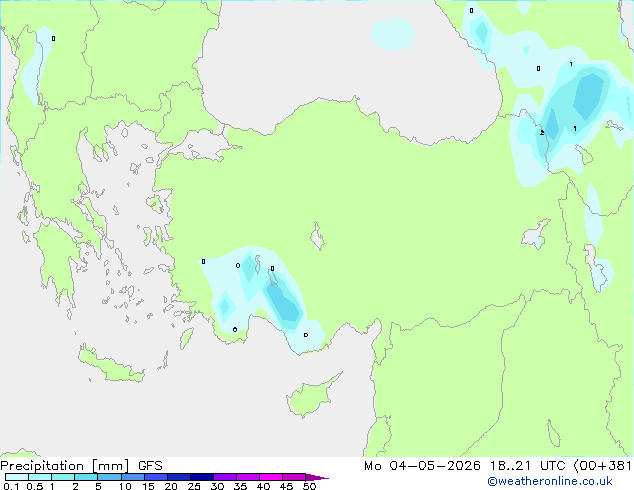Click the 35–40 mm legend swatch
The width and height of the screenshot is (634, 490).
click(x=248, y=477)
